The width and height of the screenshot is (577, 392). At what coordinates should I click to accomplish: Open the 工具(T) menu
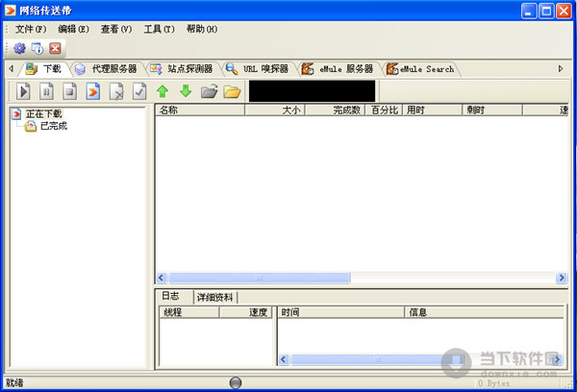click(159, 29)
